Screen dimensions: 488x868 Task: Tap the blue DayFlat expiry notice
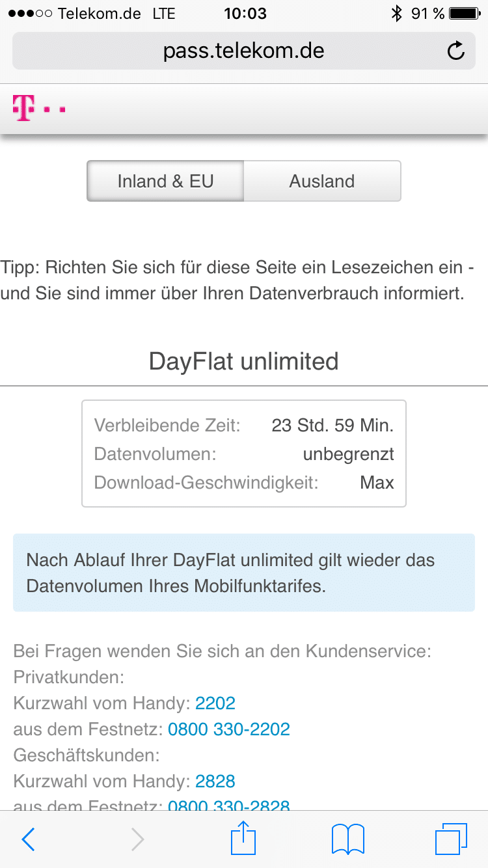tap(244, 573)
